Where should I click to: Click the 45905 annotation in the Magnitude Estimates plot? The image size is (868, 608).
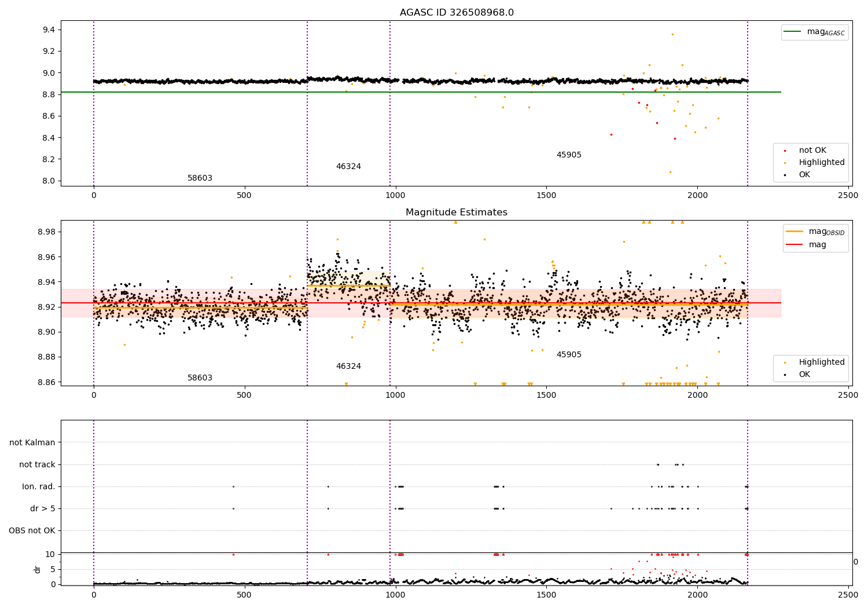tap(569, 355)
